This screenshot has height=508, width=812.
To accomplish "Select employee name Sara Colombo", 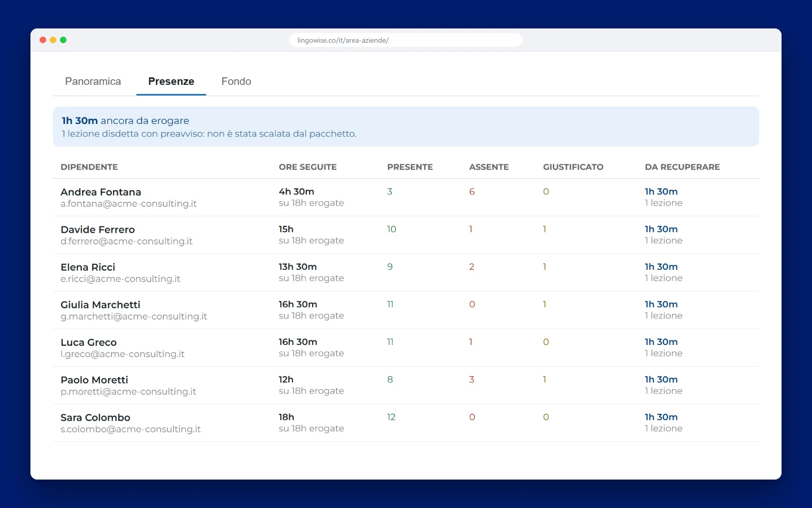I will coord(95,418).
